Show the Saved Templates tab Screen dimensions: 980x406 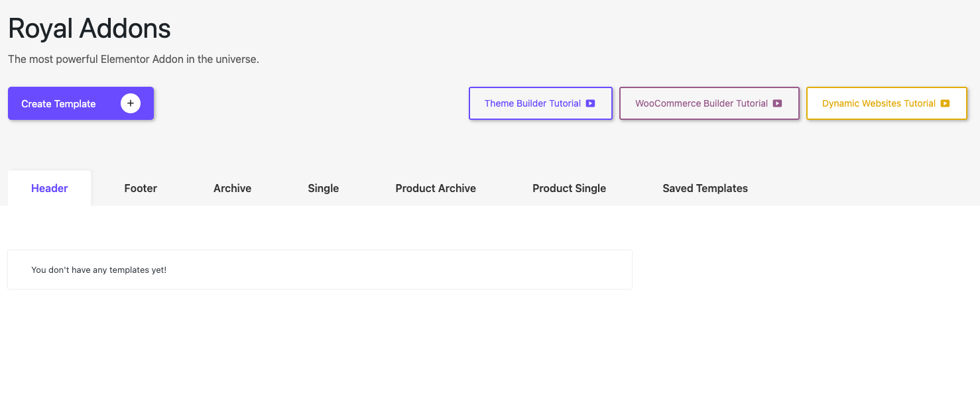point(705,188)
